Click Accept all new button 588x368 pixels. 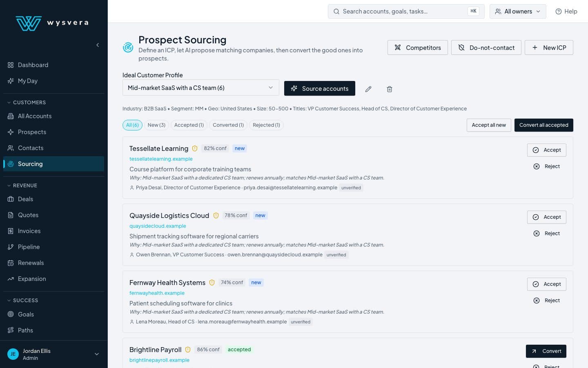point(489,125)
